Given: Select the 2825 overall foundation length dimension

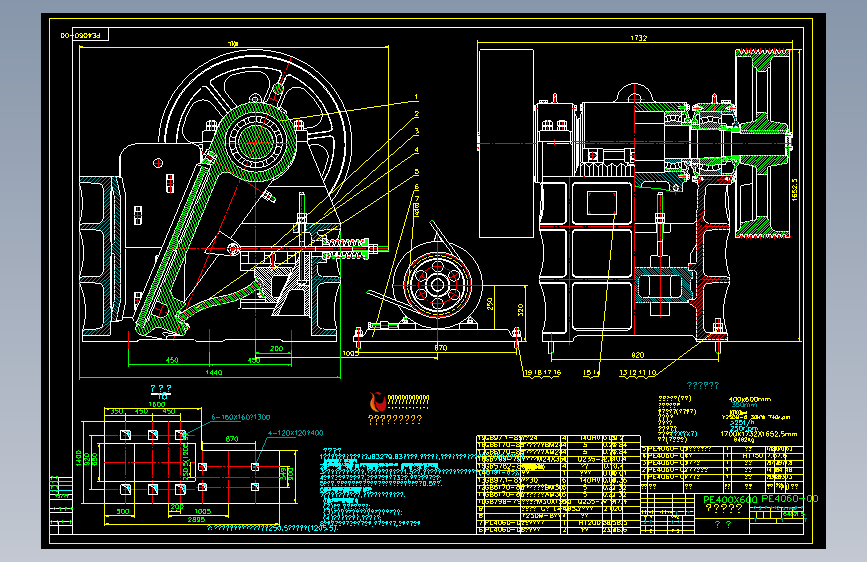Looking at the screenshot, I should 196,519.
